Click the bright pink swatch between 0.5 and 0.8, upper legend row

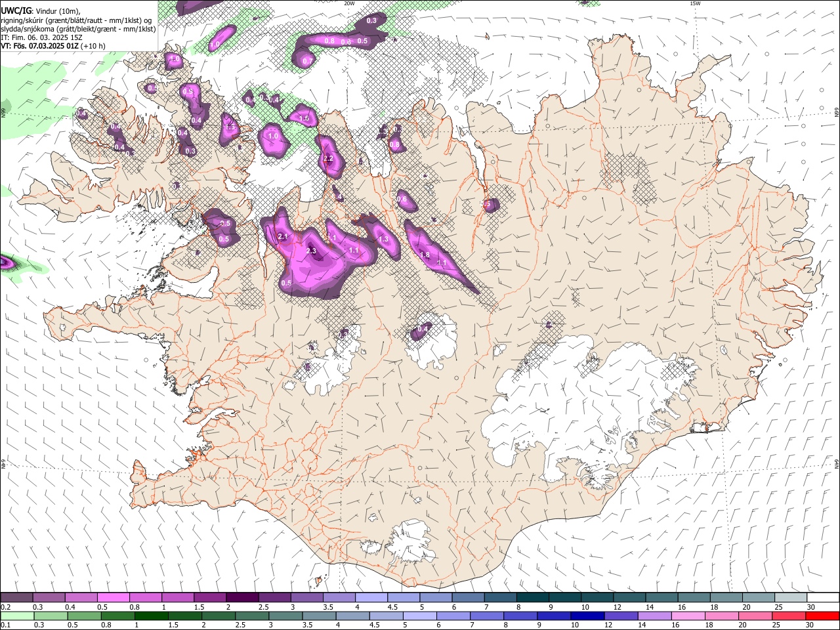[113, 597]
